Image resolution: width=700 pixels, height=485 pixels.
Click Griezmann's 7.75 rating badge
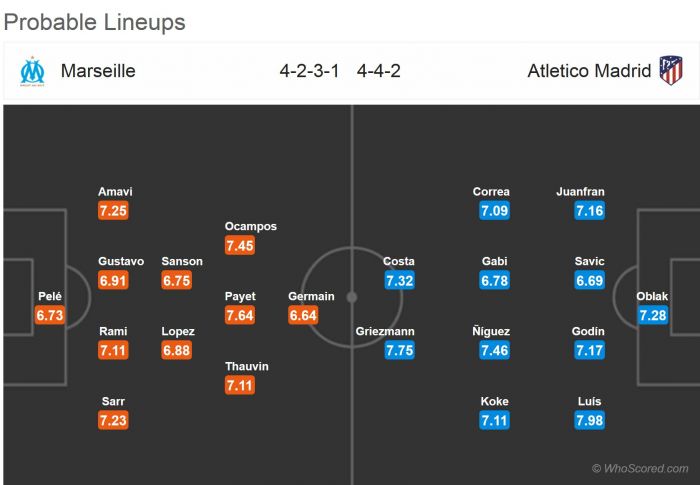tap(399, 351)
